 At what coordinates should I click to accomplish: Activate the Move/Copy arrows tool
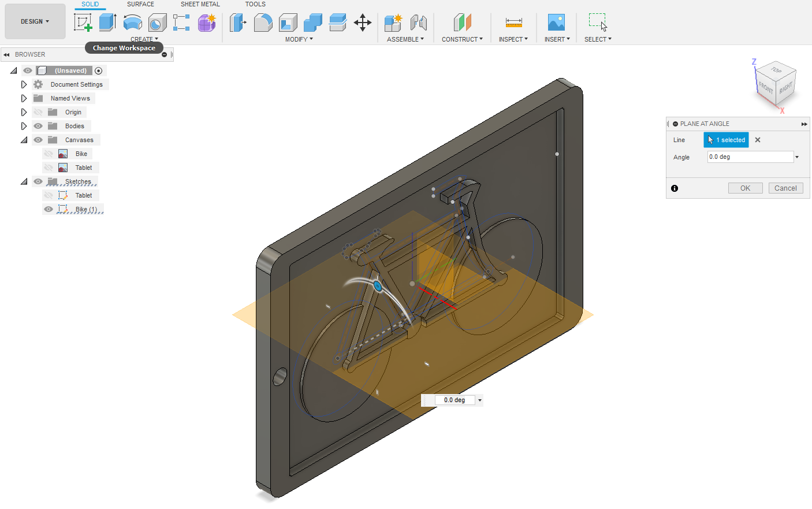coord(363,23)
